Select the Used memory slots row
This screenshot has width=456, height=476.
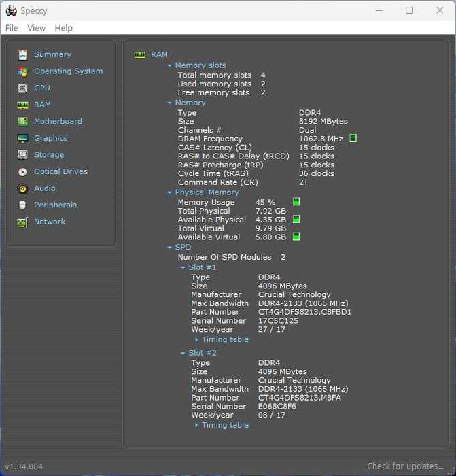pos(222,84)
